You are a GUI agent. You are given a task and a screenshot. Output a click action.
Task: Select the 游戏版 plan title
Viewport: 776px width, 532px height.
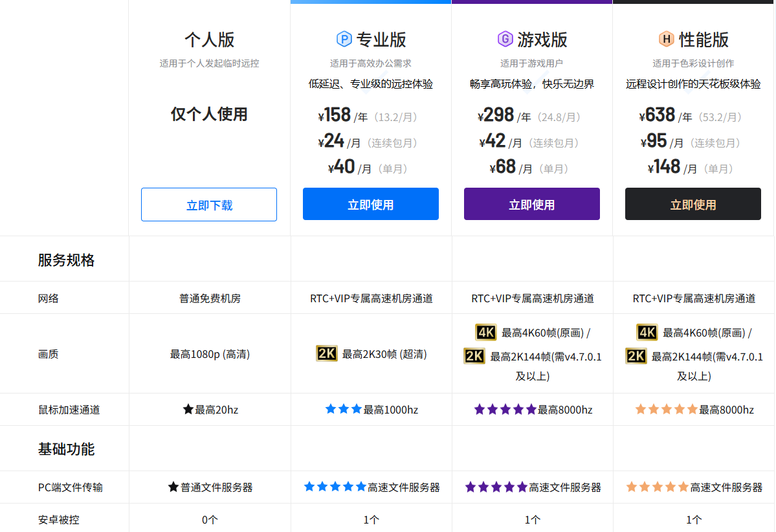(x=542, y=39)
